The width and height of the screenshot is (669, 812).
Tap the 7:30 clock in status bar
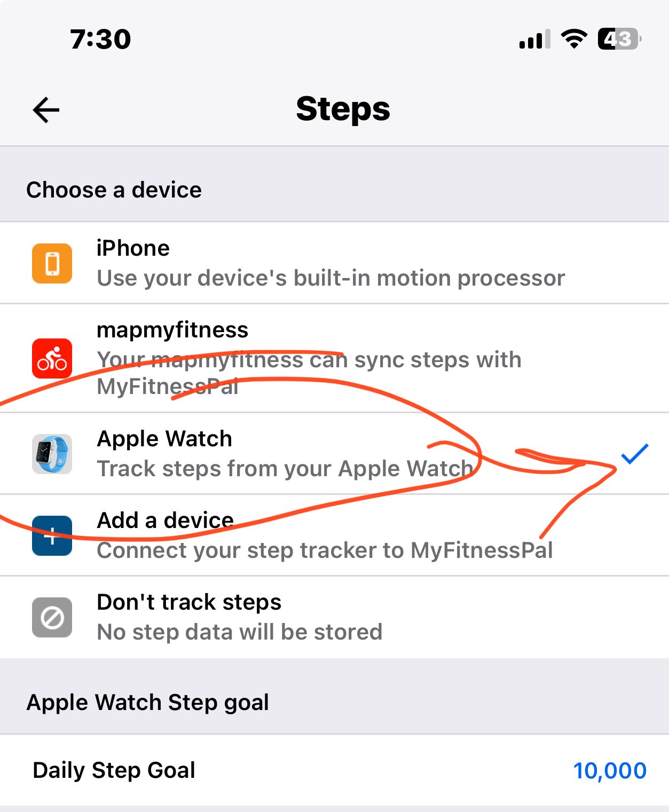[x=100, y=39]
